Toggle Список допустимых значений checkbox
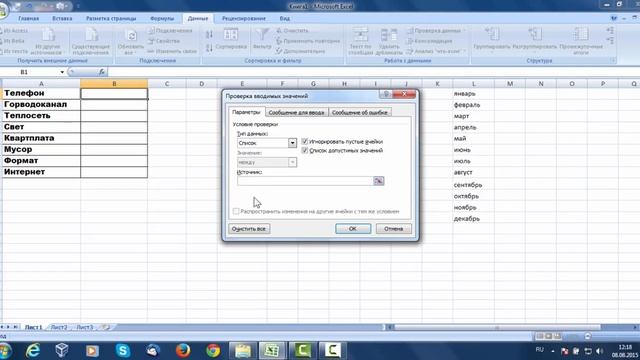The width and height of the screenshot is (640, 360). [304, 150]
